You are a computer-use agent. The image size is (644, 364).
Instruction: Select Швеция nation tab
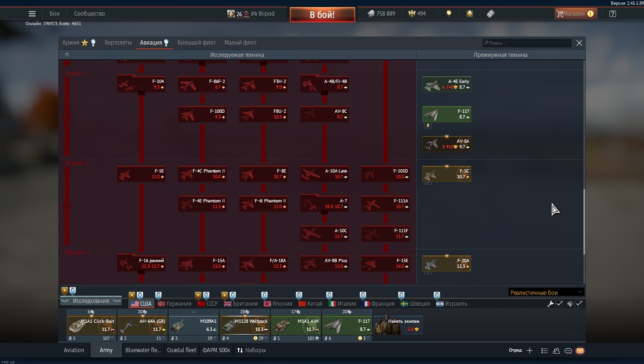(415, 304)
